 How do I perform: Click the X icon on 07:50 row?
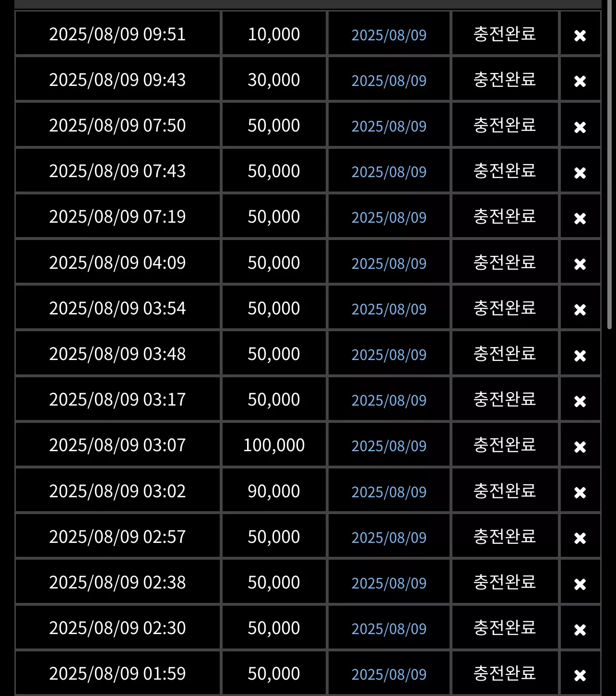(x=580, y=127)
